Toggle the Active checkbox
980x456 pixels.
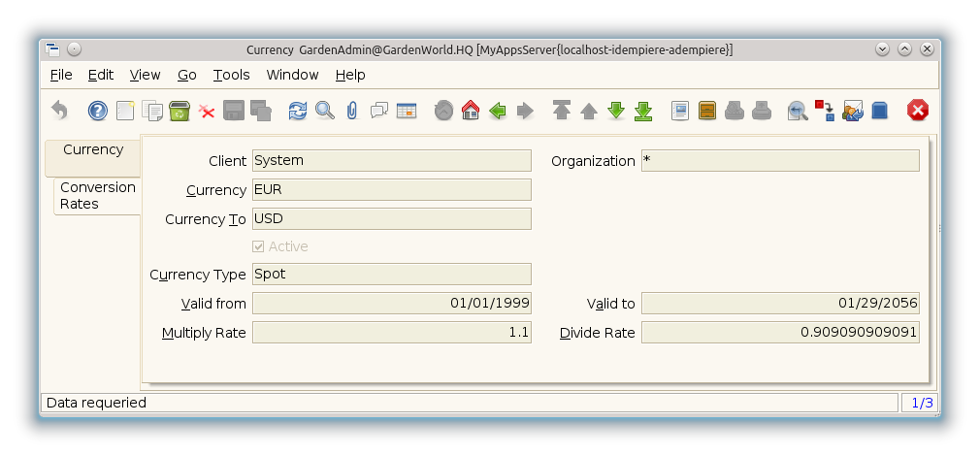point(258,246)
